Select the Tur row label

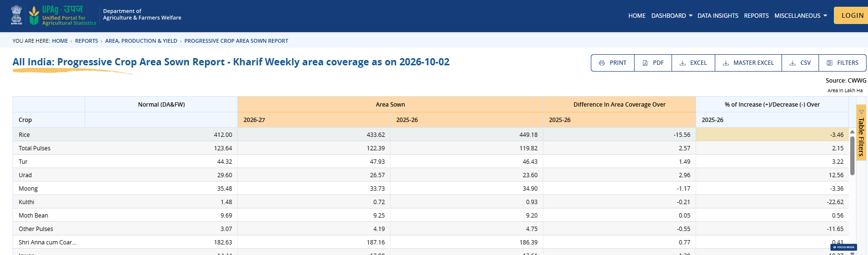[23, 162]
